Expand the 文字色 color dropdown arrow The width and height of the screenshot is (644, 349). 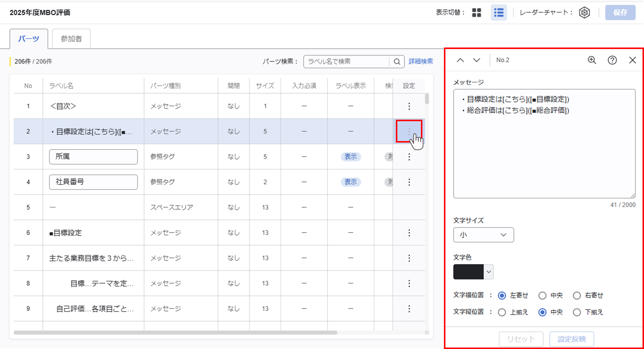[489, 272]
